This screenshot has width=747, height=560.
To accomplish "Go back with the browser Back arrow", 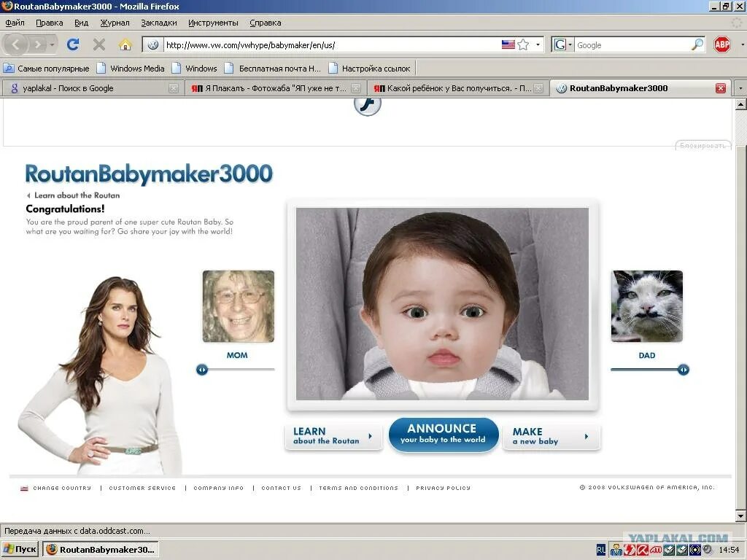I will coord(15,44).
